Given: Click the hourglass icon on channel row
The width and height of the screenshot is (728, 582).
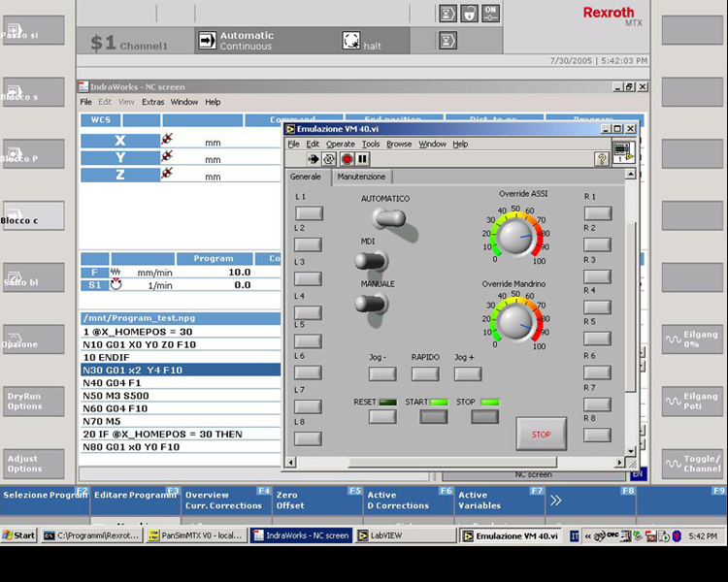Looking at the screenshot, I should [x=448, y=41].
